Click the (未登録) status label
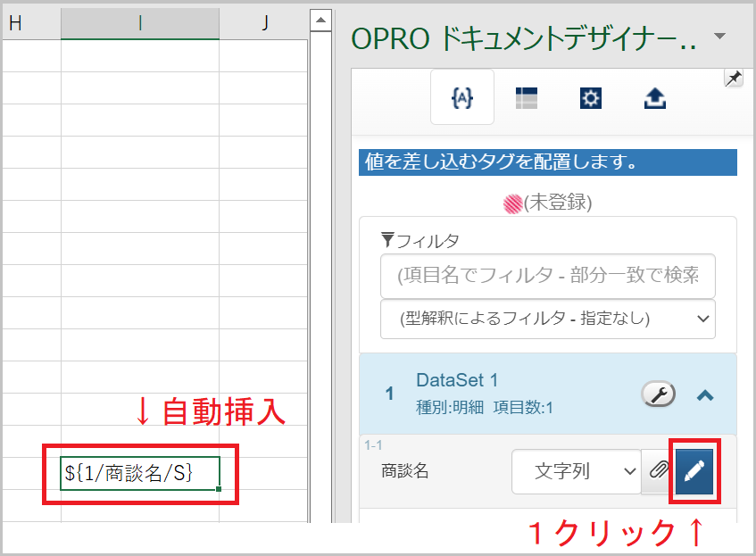 tap(557, 203)
